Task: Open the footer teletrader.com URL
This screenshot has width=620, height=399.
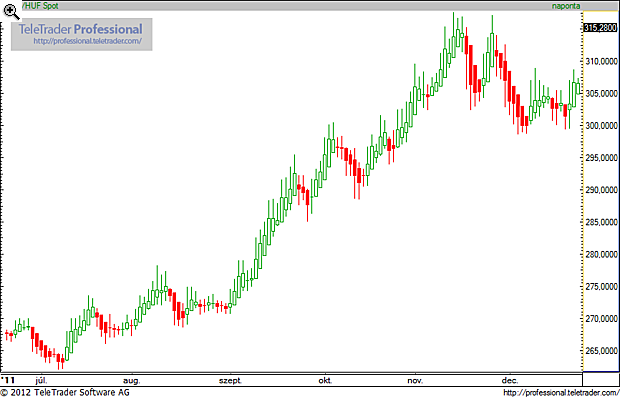Action: click(561, 393)
